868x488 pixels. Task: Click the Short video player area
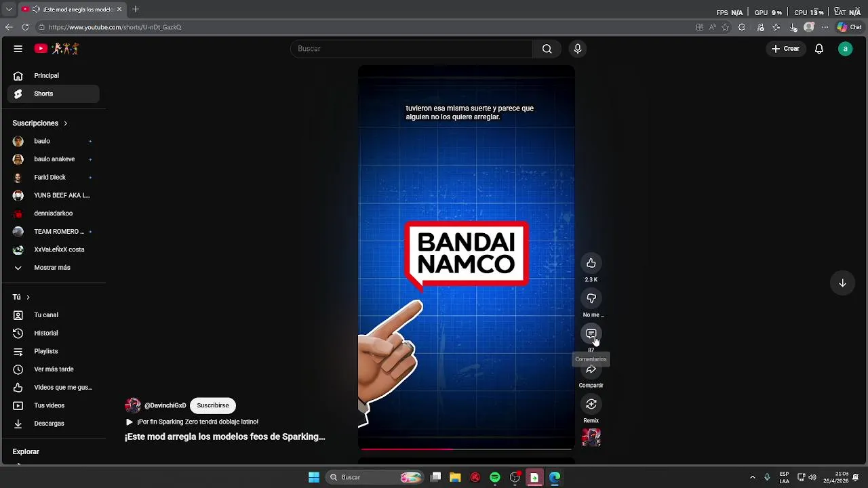point(467,258)
